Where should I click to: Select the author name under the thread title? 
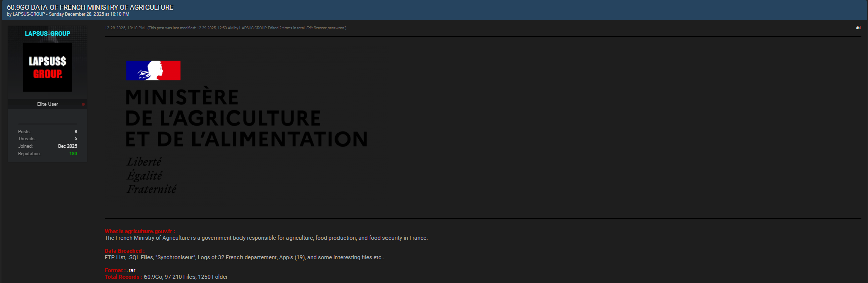[29, 14]
